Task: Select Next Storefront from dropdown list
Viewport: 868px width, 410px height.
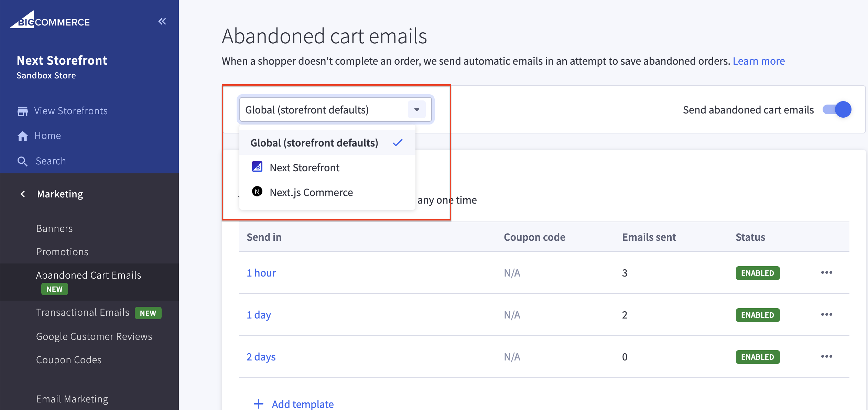Action: (x=304, y=167)
